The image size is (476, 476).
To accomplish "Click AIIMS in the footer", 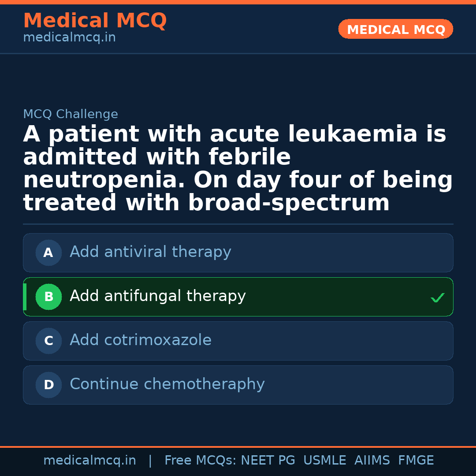I will point(372,461).
